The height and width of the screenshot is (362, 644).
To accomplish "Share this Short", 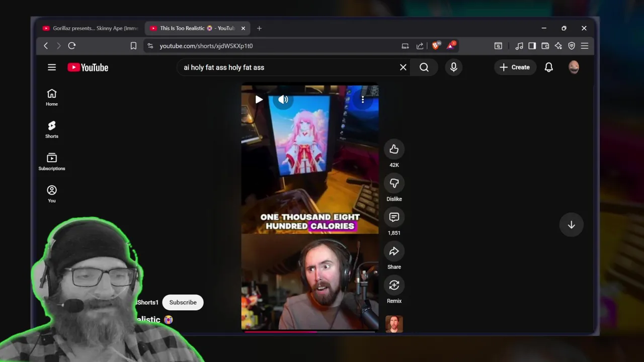I will [x=394, y=251].
